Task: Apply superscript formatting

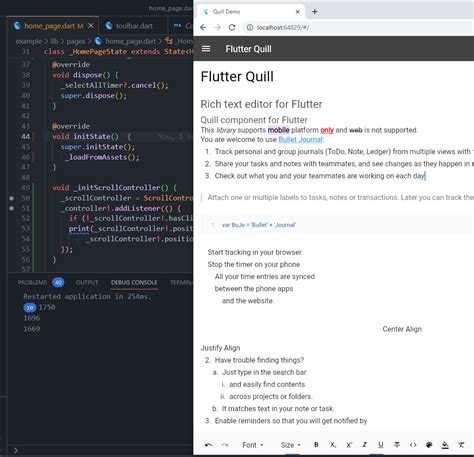Action: click(x=349, y=445)
